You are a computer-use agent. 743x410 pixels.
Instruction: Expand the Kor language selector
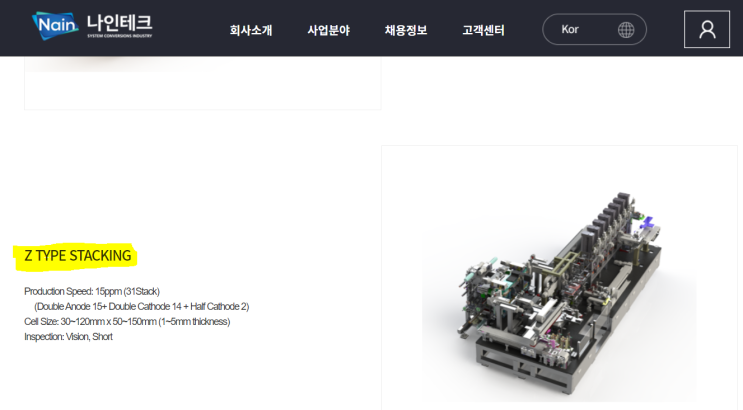pyautogui.click(x=594, y=29)
